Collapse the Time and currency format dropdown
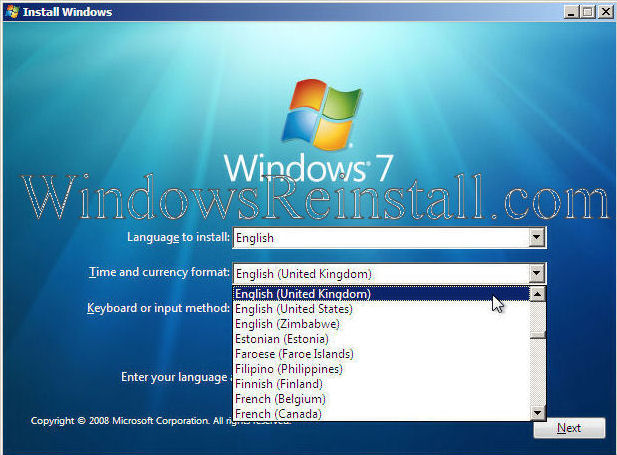 click(x=537, y=273)
